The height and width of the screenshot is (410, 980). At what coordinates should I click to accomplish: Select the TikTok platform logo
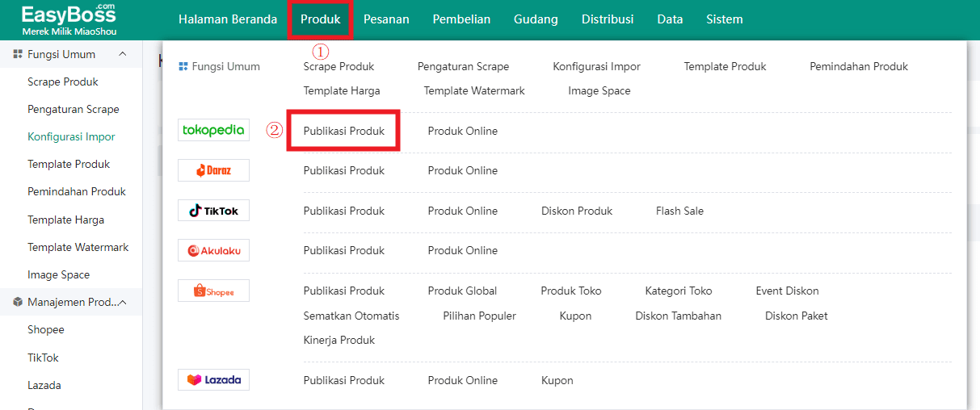coord(213,211)
